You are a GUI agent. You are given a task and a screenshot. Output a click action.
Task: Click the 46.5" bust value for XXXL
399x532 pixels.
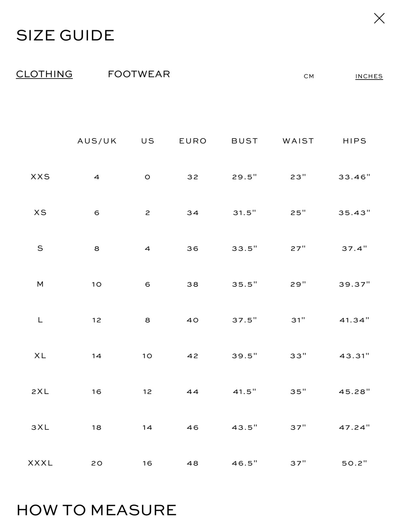[244, 463]
